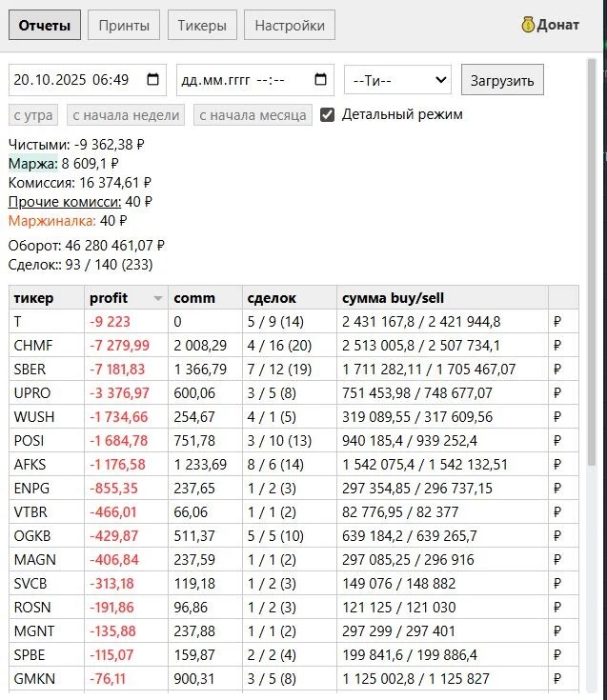The image size is (607, 700).
Task: Select the T ticker row cell
Action: [x=47, y=322]
